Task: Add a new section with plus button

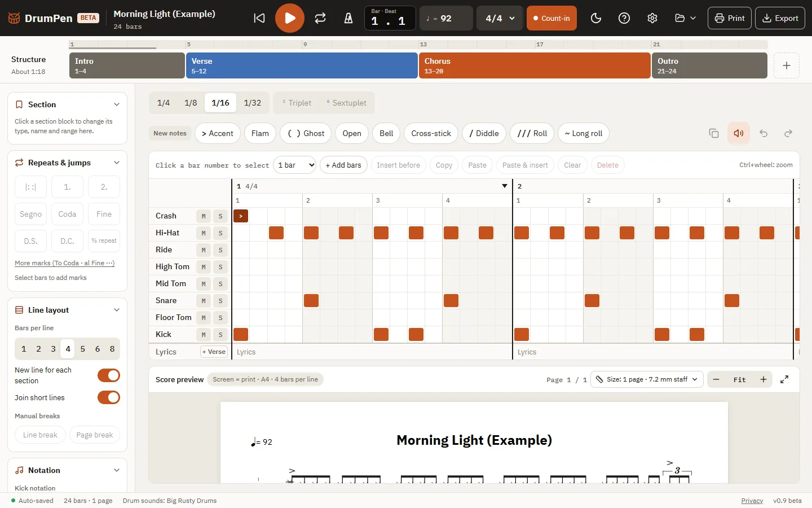Action: (787, 65)
